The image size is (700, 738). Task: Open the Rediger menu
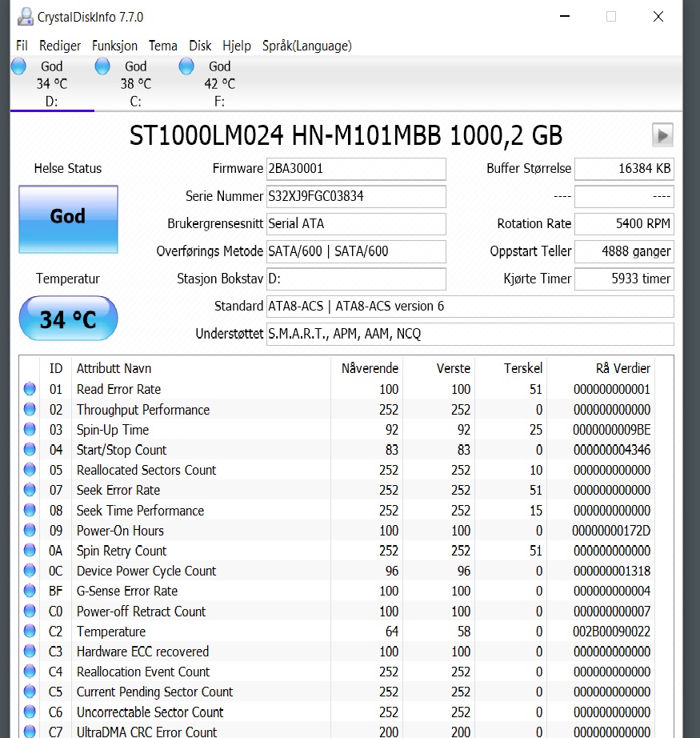(x=60, y=46)
